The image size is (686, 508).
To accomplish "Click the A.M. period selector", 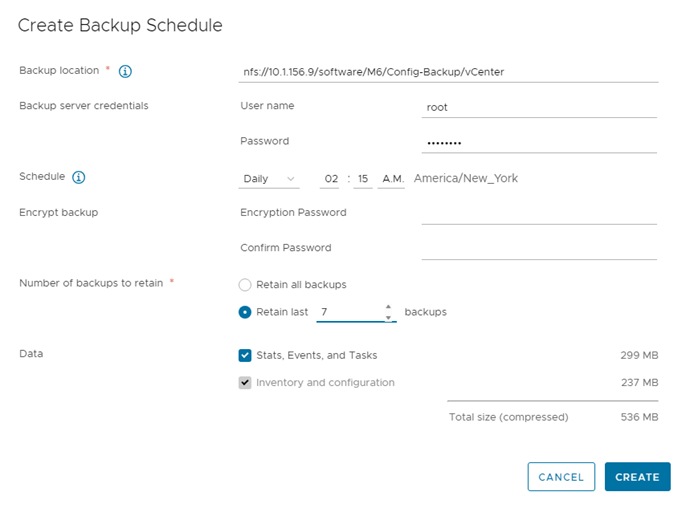I will coord(392,179).
